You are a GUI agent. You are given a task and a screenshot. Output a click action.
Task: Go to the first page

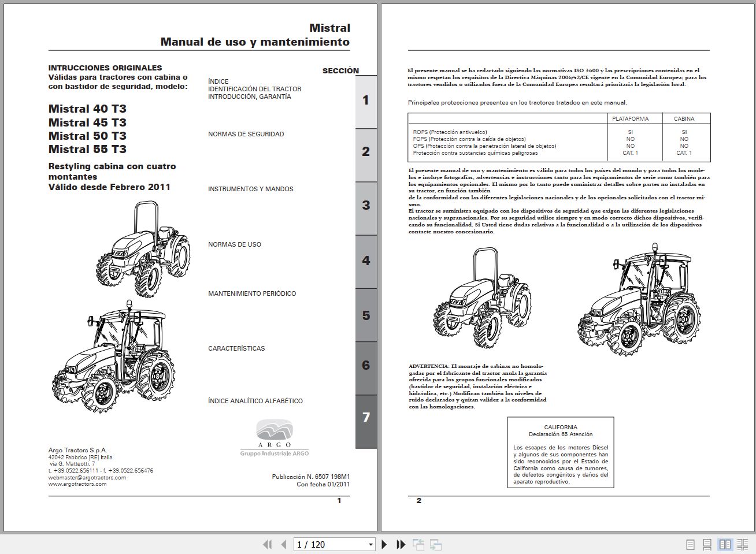point(267,544)
